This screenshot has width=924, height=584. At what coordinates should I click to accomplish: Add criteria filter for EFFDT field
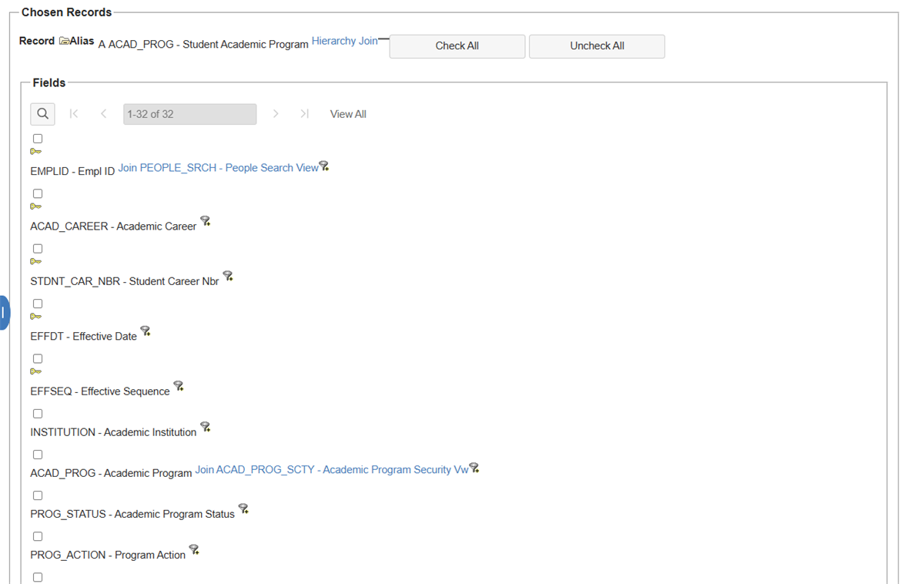pos(146,331)
